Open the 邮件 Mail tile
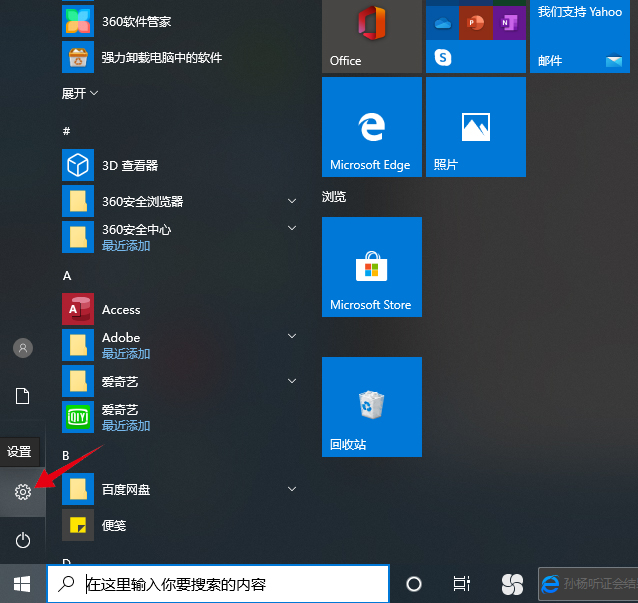 click(x=580, y=36)
